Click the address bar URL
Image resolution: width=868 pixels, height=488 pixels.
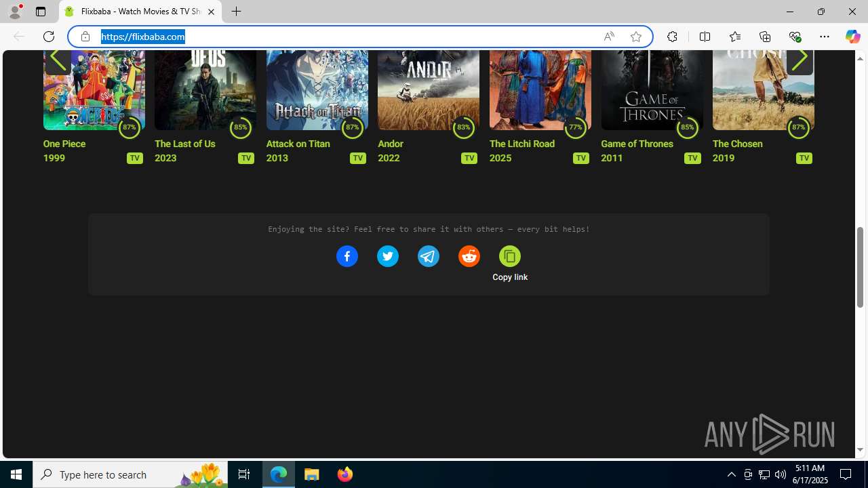tap(143, 37)
